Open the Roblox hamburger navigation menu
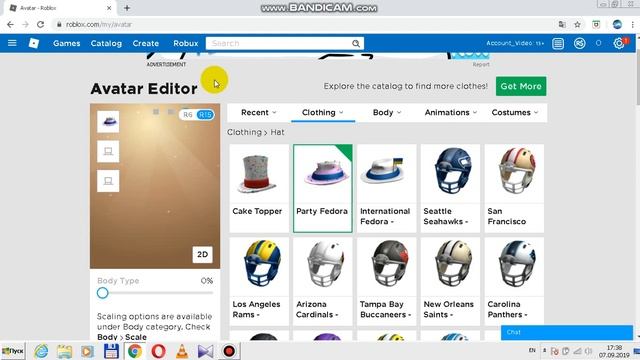Screen dimensions: 640x360 tap(12, 43)
